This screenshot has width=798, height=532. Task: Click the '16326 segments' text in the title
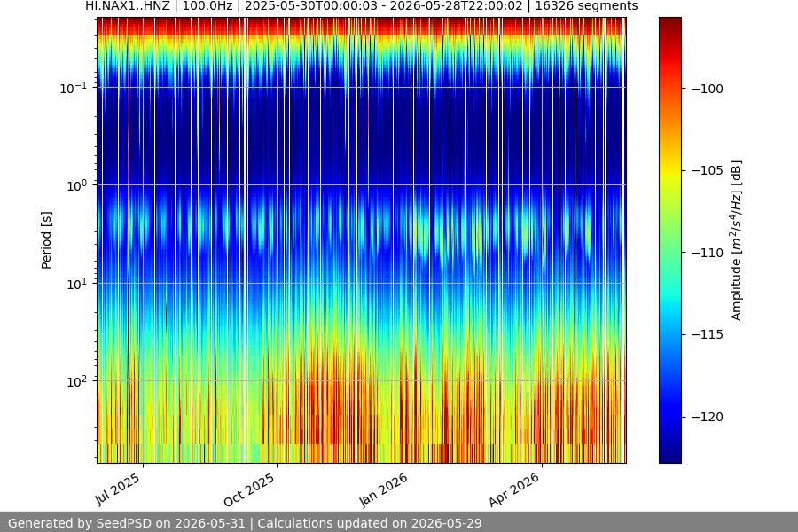[586, 6]
